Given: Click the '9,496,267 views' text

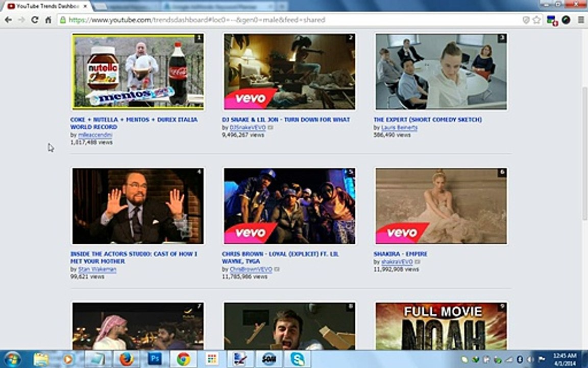Looking at the screenshot, I should click(x=243, y=135).
